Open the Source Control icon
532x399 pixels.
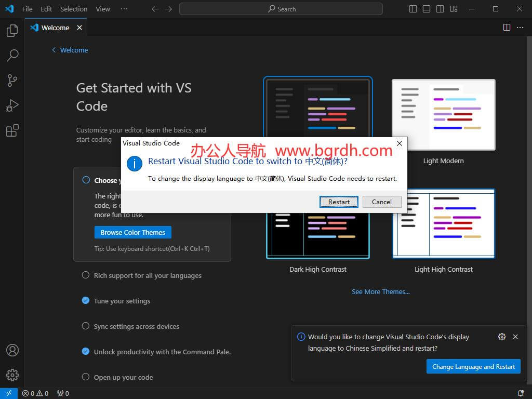[12, 80]
